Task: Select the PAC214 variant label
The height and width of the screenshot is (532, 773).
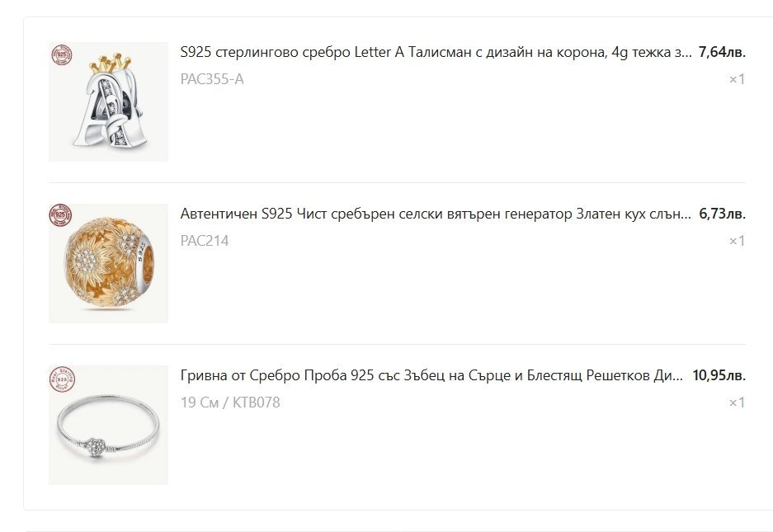Action: tap(205, 241)
